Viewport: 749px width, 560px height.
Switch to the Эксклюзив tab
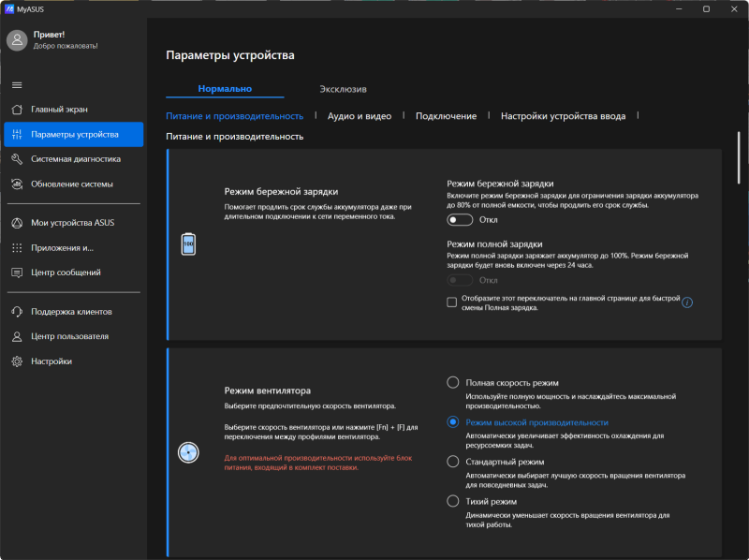342,88
